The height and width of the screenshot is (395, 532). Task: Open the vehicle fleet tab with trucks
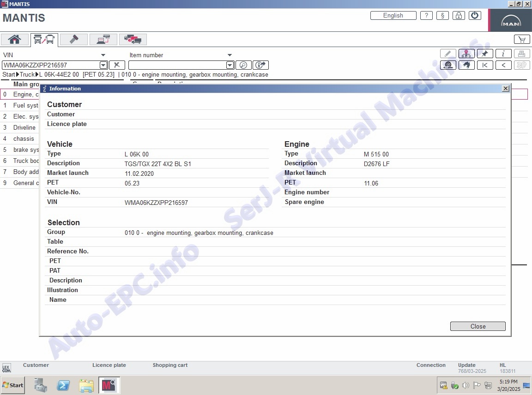click(133, 39)
